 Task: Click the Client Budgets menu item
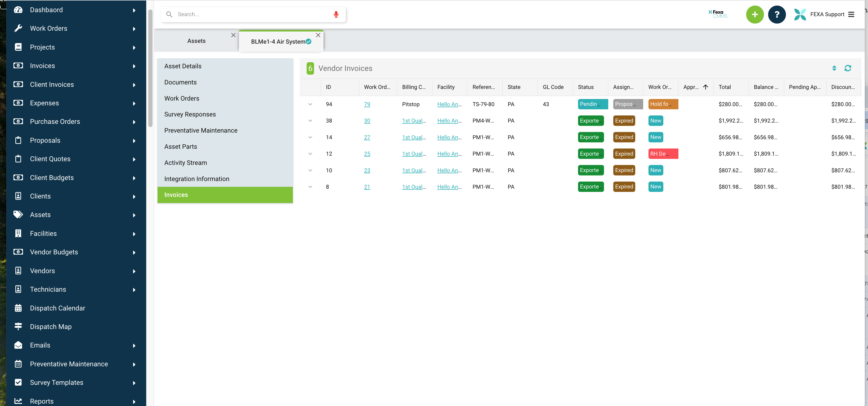[x=76, y=178]
